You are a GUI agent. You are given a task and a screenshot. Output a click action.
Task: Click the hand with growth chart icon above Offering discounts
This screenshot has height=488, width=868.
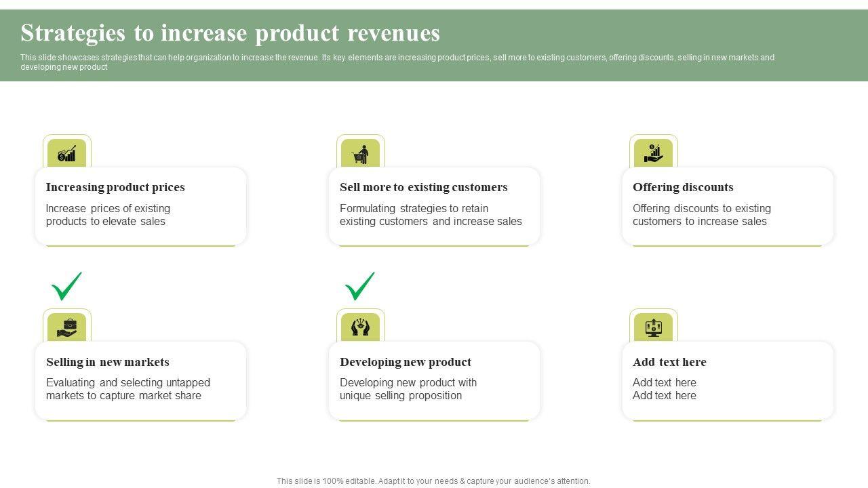click(653, 153)
